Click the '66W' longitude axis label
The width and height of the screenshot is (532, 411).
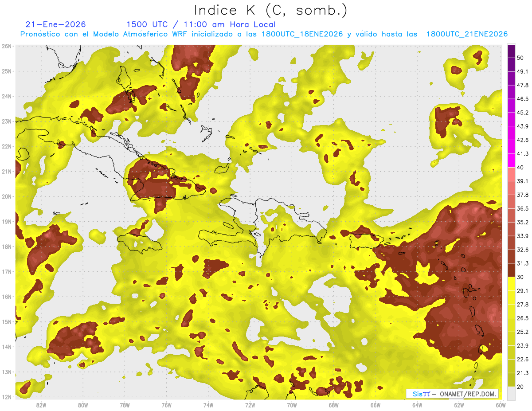tap(376, 405)
